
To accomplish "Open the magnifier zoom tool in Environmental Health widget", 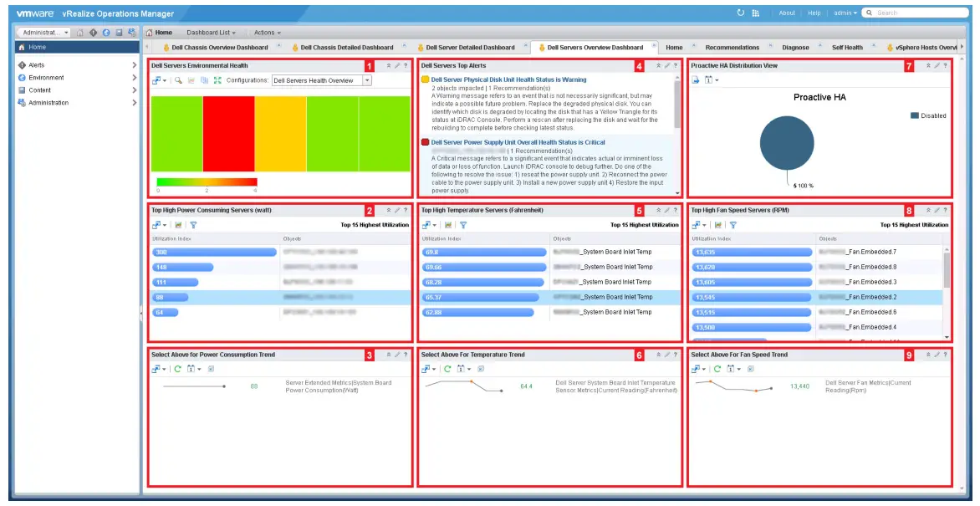I will [177, 79].
